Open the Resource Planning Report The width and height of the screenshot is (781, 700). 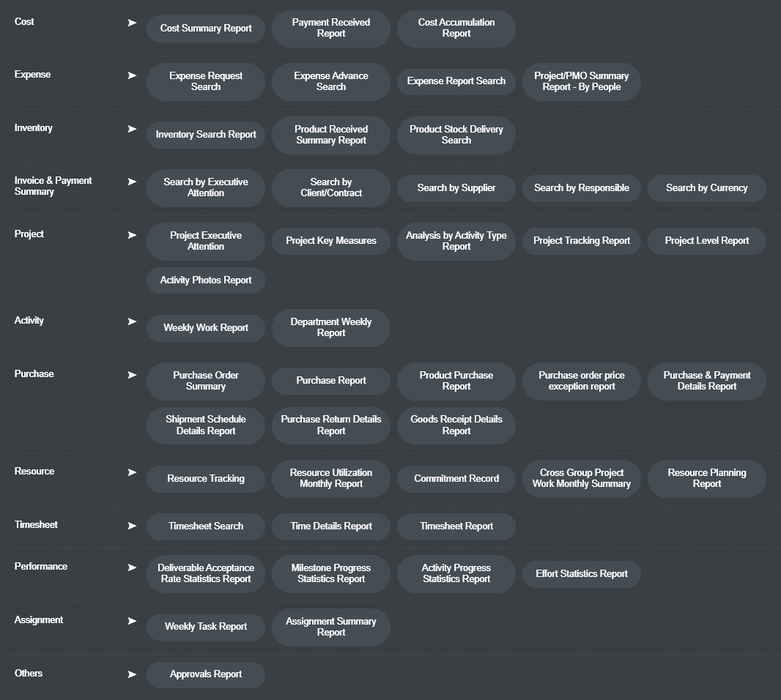point(706,478)
